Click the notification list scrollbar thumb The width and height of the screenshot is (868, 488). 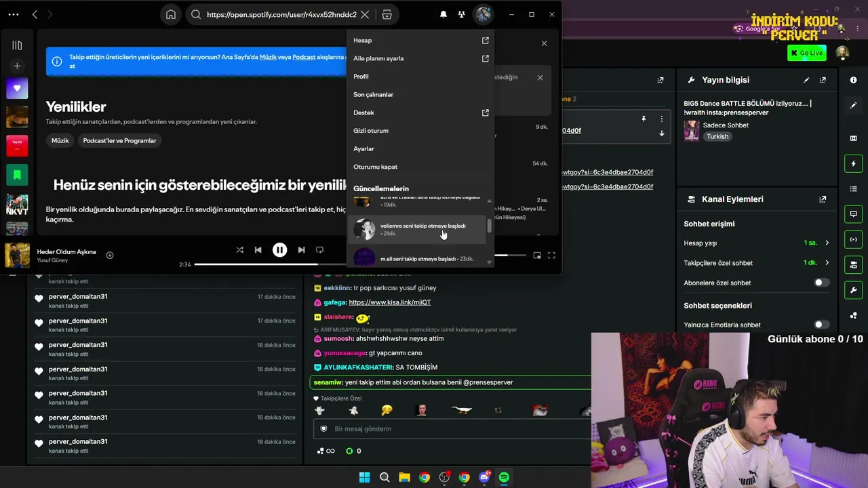[489, 226]
